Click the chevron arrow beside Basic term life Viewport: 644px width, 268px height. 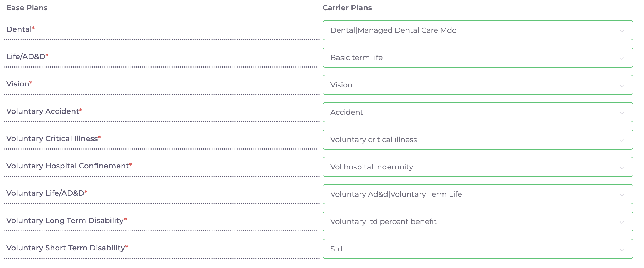(622, 59)
